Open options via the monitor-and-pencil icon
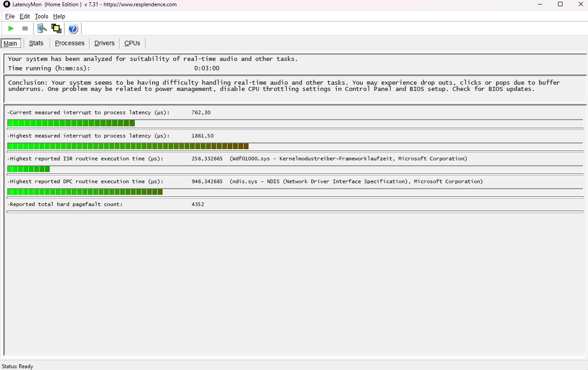This screenshot has width=588, height=370. 42,29
